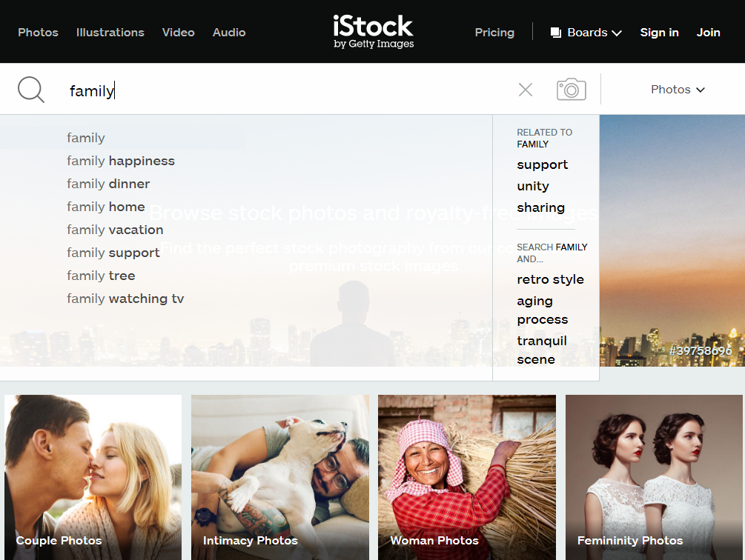Go to the Video section
Image resolution: width=745 pixels, height=560 pixels.
coord(178,33)
